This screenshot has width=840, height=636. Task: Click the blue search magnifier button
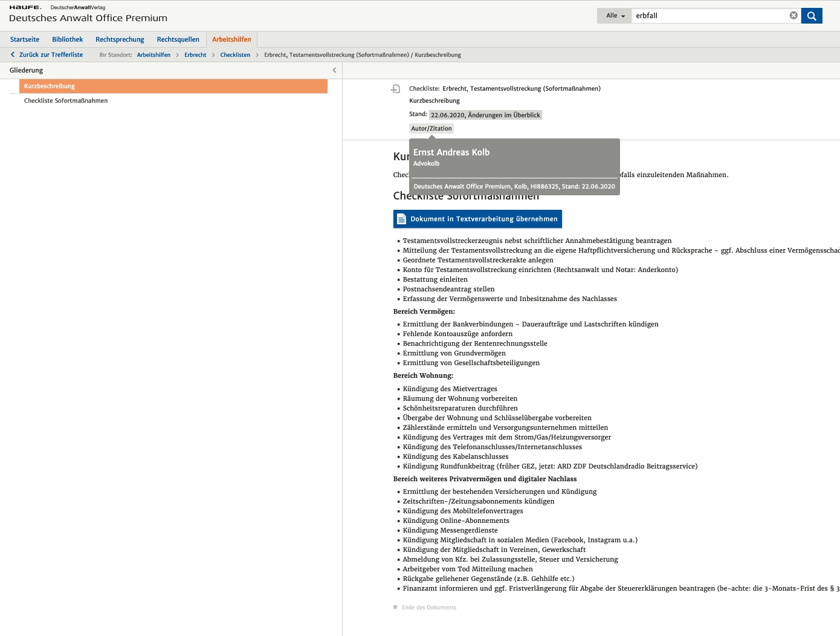pyautogui.click(x=812, y=16)
